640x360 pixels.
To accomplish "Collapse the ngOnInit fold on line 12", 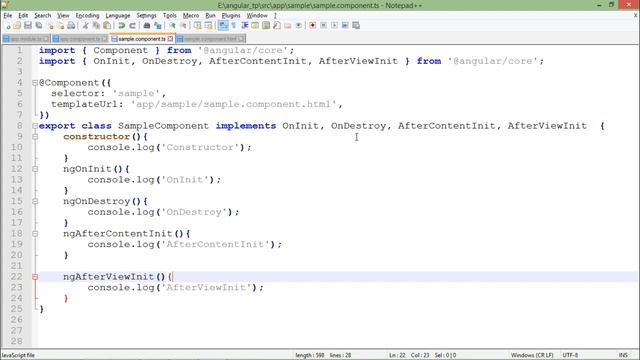I will (35, 169).
